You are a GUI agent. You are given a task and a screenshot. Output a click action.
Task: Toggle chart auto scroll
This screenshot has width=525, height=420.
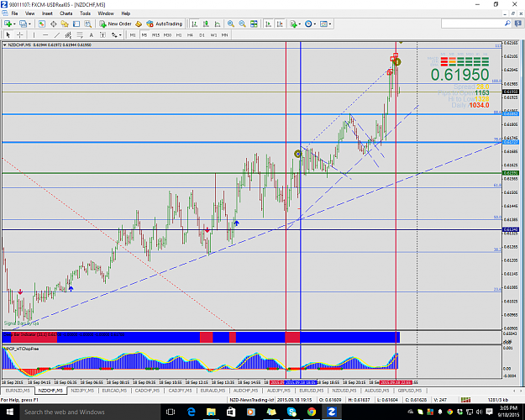coord(269,24)
